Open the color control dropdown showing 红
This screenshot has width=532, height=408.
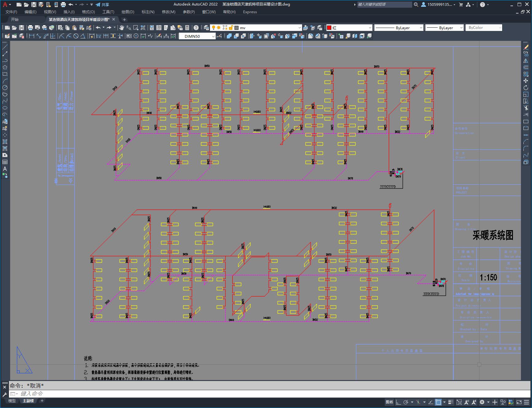(370, 28)
